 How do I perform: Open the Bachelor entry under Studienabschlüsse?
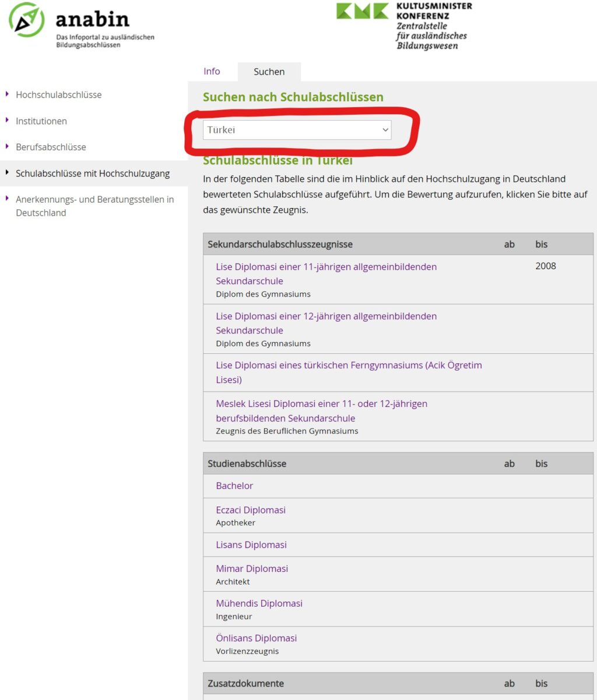pyautogui.click(x=234, y=486)
